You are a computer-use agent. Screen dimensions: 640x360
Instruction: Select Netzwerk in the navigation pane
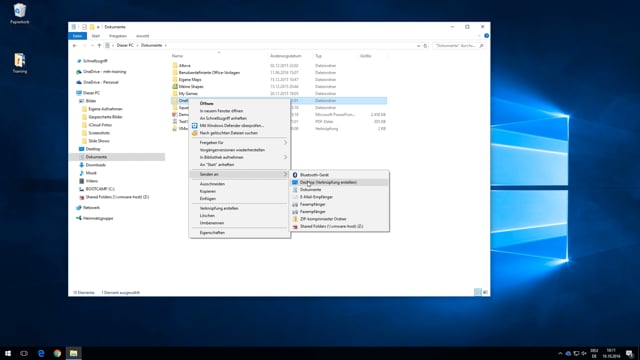pyautogui.click(x=91, y=207)
